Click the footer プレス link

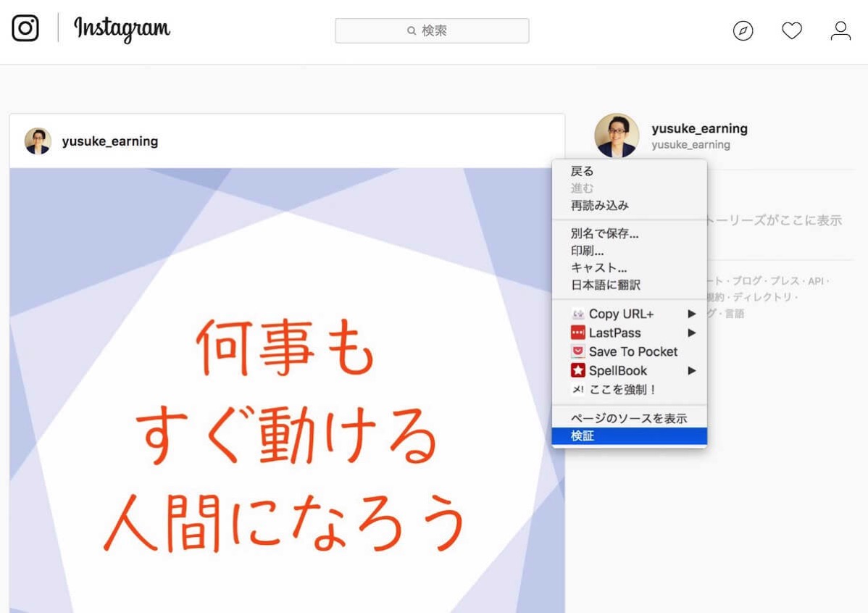point(785,281)
